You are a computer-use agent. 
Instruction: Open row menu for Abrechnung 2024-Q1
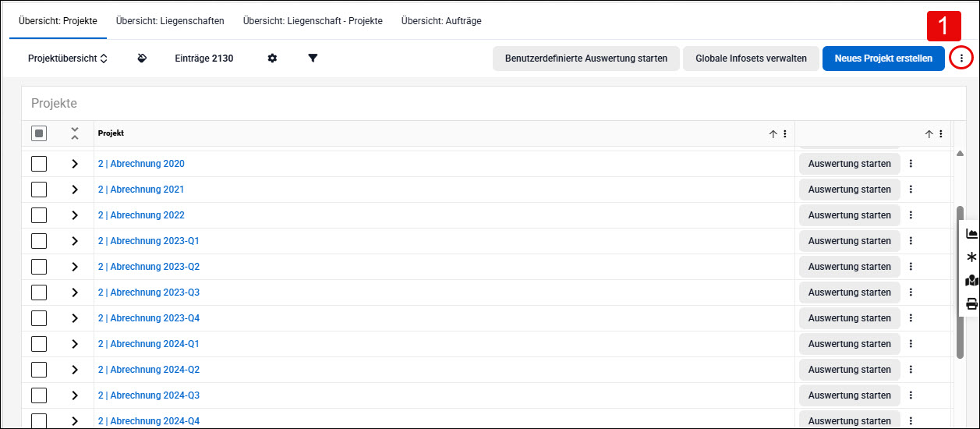(x=911, y=344)
